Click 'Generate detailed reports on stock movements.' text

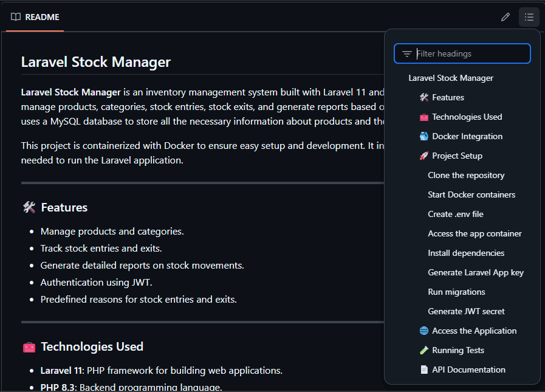coord(142,266)
